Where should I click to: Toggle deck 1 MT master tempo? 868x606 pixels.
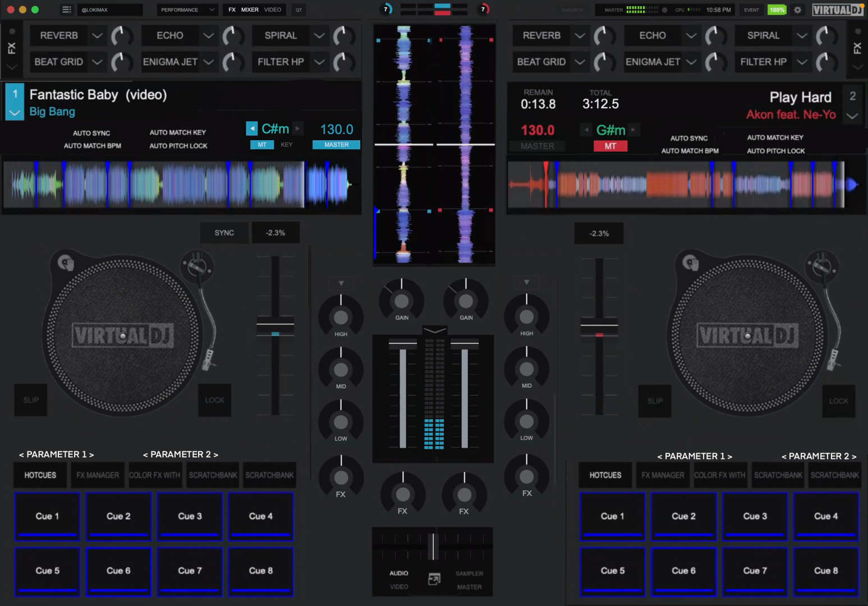click(x=262, y=145)
